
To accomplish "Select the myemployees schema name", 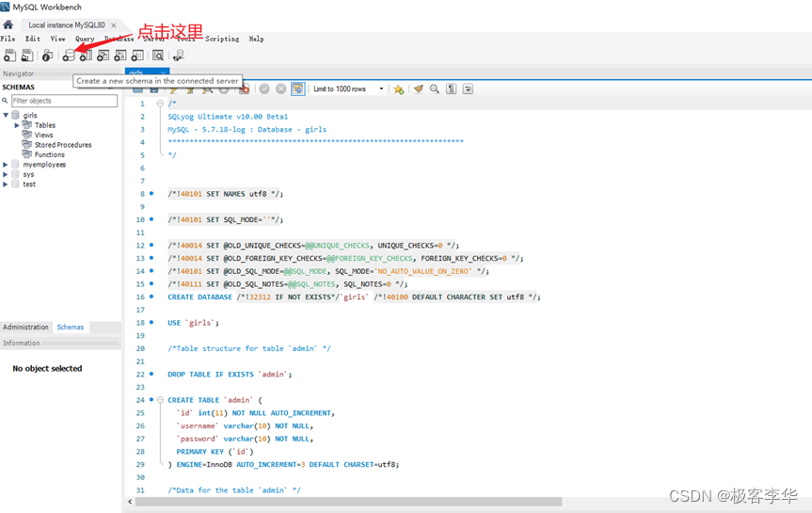I will pyautogui.click(x=44, y=165).
